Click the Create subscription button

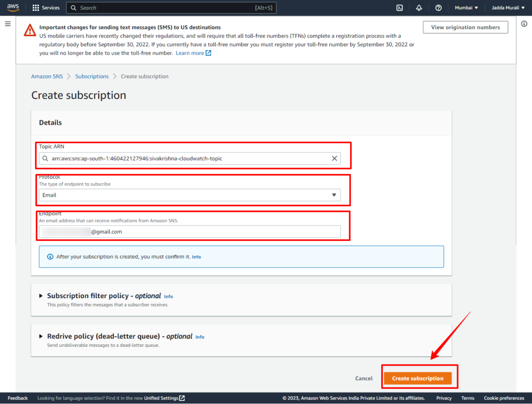coord(418,378)
